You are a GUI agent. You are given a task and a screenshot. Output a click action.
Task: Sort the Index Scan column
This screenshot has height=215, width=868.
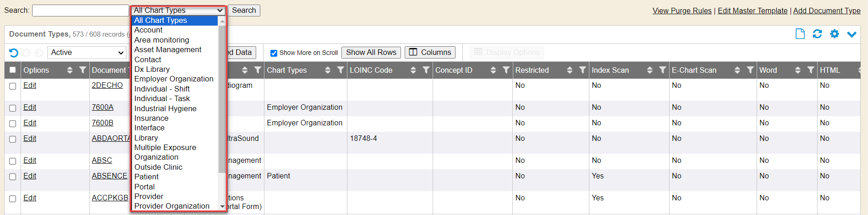649,70
